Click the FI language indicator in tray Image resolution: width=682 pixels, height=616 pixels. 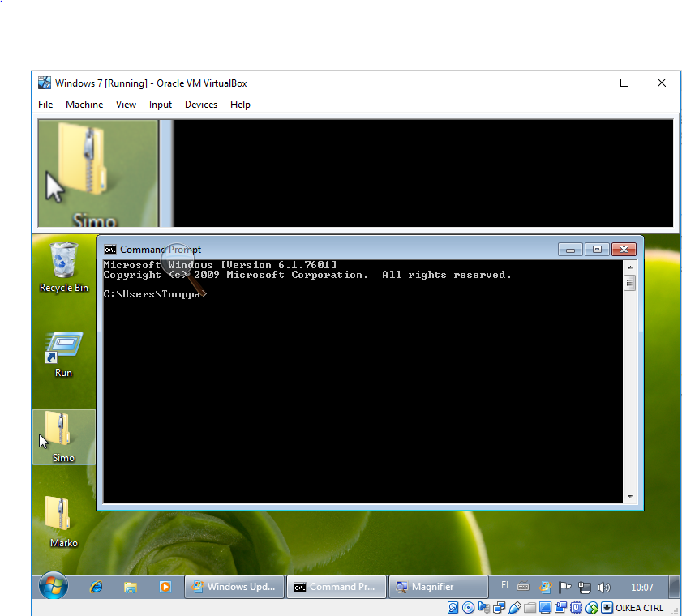pos(504,585)
